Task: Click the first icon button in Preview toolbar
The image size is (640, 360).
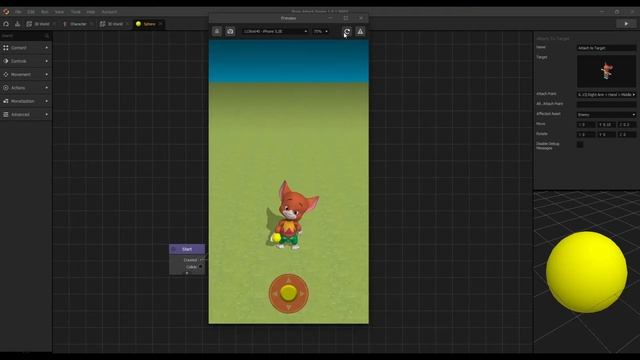Action: (217, 31)
